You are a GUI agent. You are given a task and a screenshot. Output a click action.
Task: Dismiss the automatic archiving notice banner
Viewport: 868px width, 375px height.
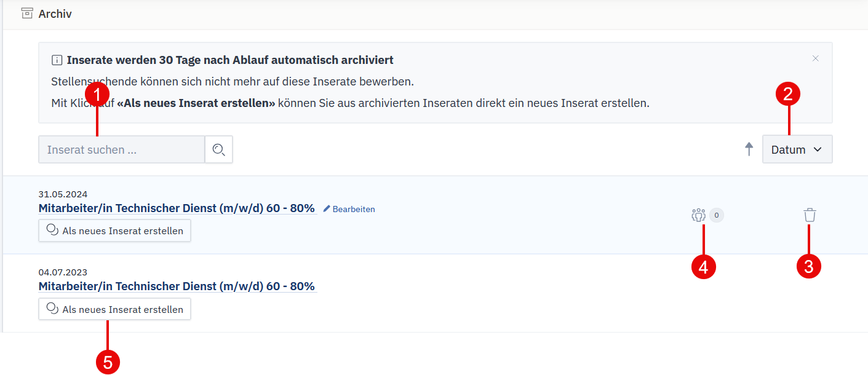pos(815,58)
